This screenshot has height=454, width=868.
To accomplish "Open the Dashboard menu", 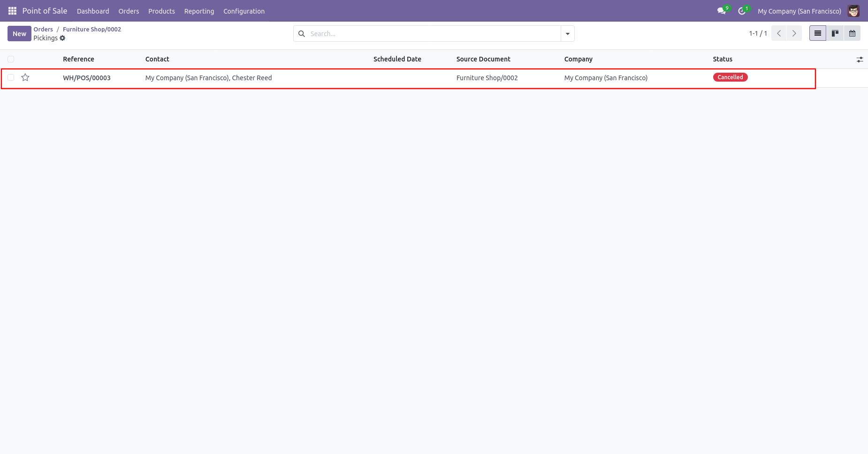I will point(93,11).
